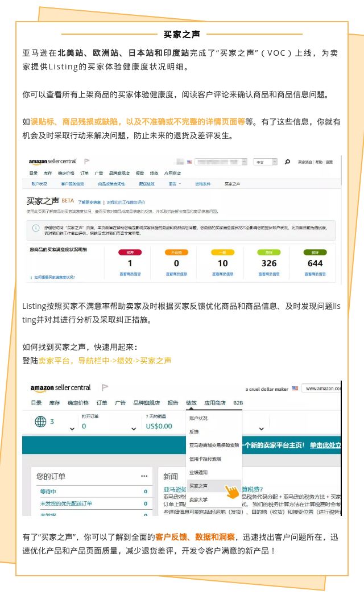Click the orange 不合格 rating badge
The height and width of the screenshot is (611, 364).
[176, 253]
